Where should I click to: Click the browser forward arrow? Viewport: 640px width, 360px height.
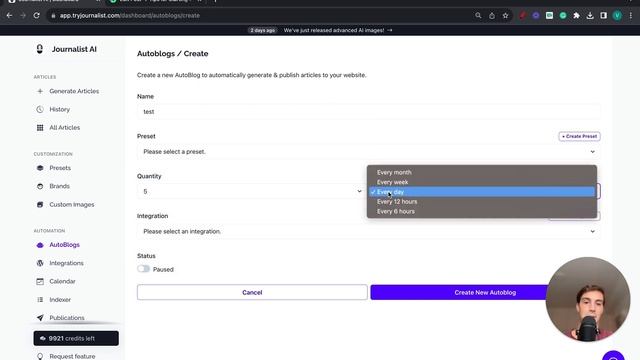tap(23, 16)
